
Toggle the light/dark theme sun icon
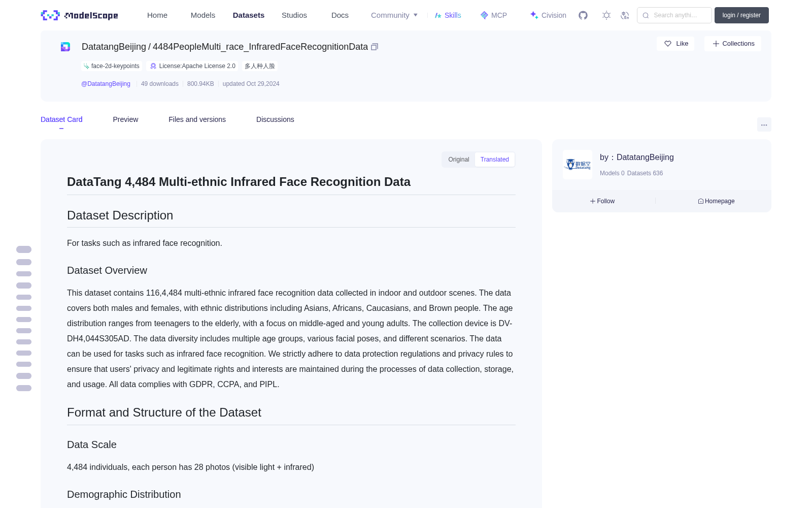click(x=606, y=15)
